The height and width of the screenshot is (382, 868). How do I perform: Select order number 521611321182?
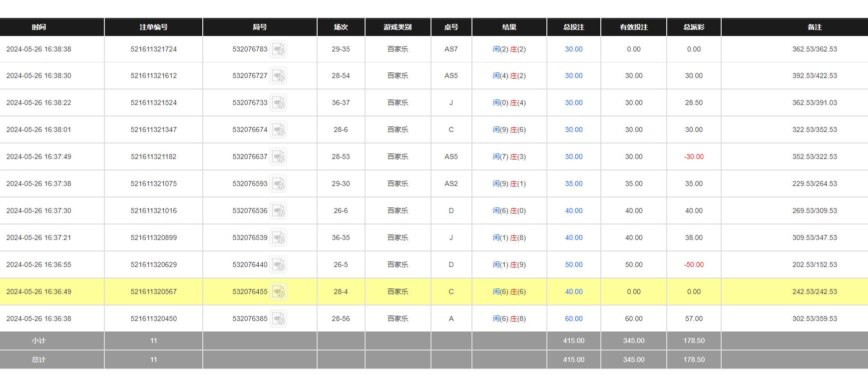[154, 156]
